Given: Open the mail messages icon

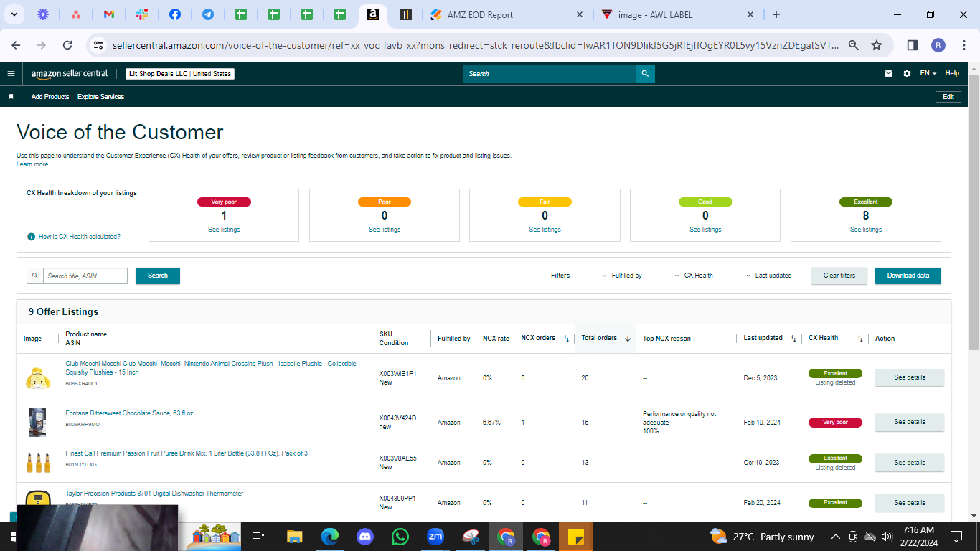Looking at the screenshot, I should [888, 73].
